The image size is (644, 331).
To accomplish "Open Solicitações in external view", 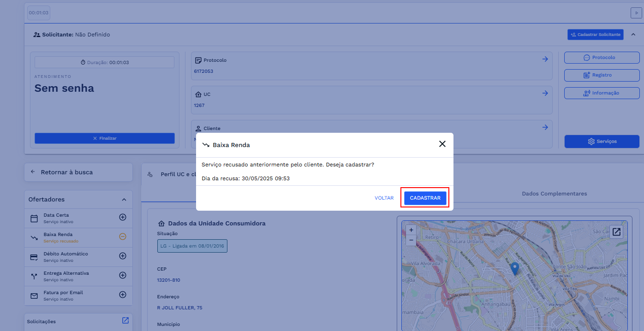I will [x=125, y=320].
